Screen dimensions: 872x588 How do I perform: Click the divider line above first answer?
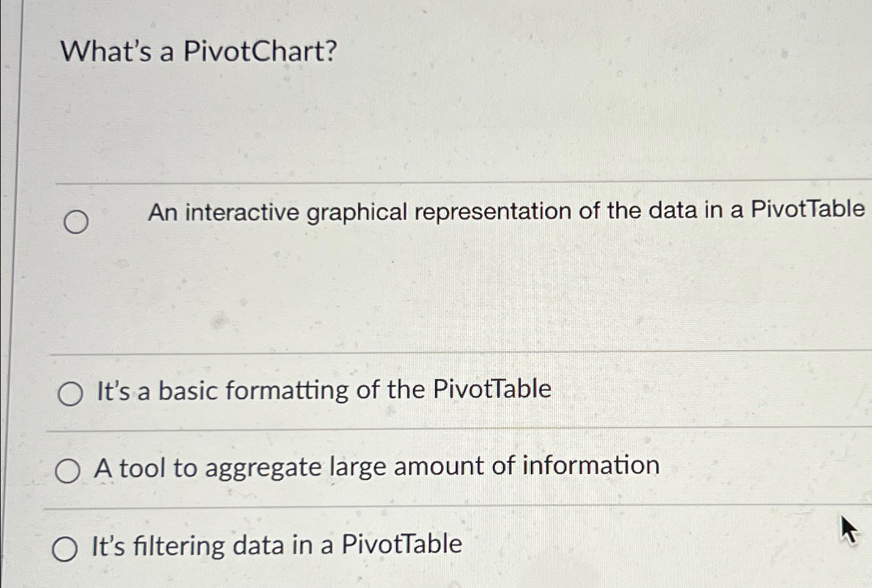click(x=436, y=183)
